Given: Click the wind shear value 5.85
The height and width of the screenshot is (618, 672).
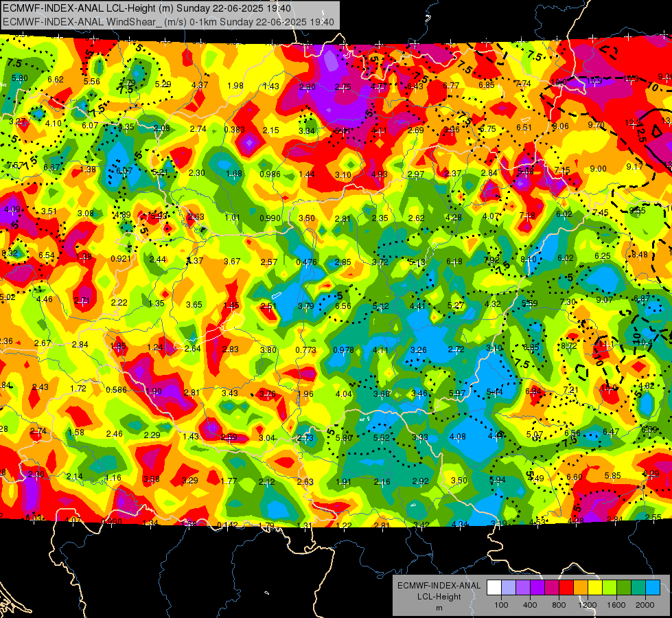Looking at the screenshot, I should pyautogui.click(x=612, y=476).
